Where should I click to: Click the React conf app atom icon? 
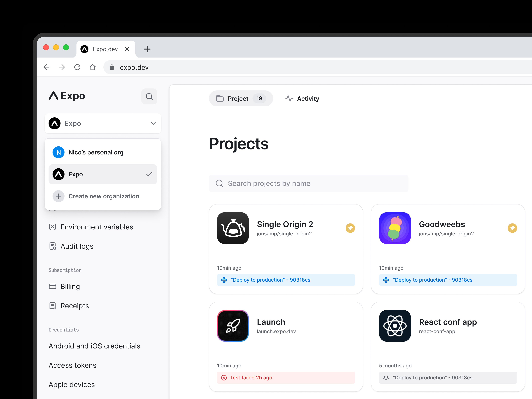coord(395,326)
